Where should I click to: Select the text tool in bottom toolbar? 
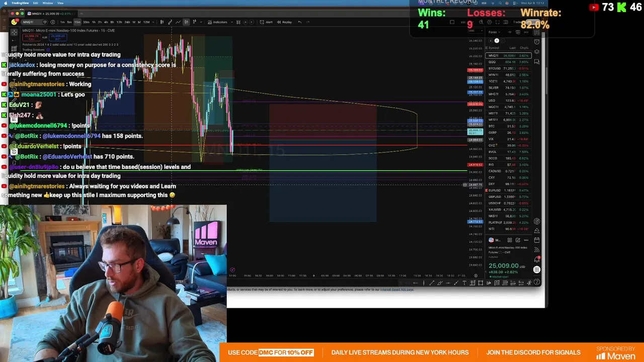click(x=464, y=283)
